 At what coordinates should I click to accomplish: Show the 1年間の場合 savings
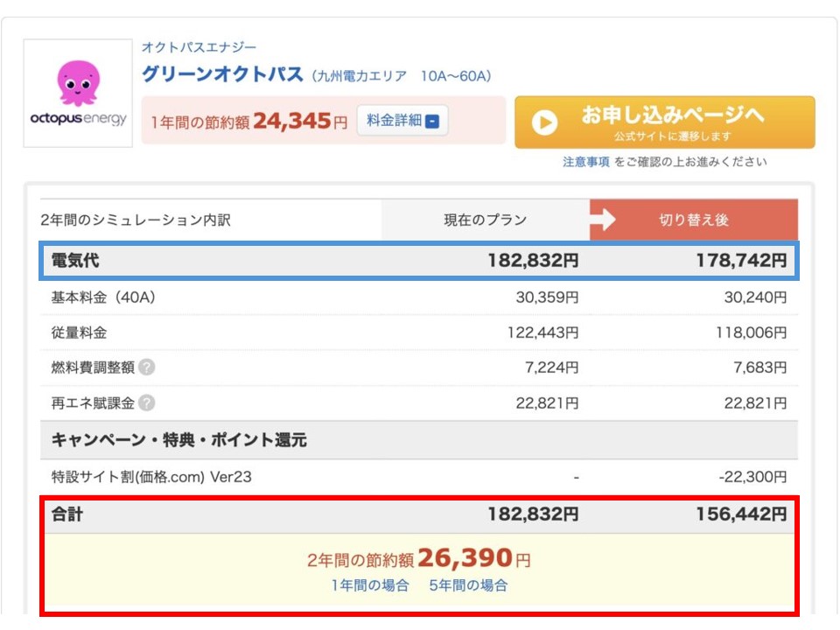pos(370,585)
